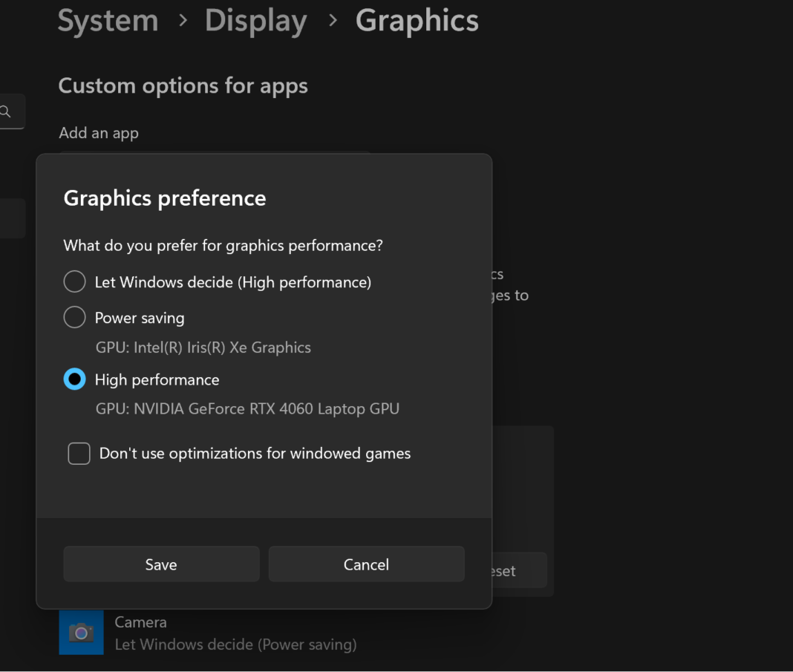This screenshot has width=793, height=672.
Task: Select the Power saving GPU option
Action: click(x=74, y=317)
